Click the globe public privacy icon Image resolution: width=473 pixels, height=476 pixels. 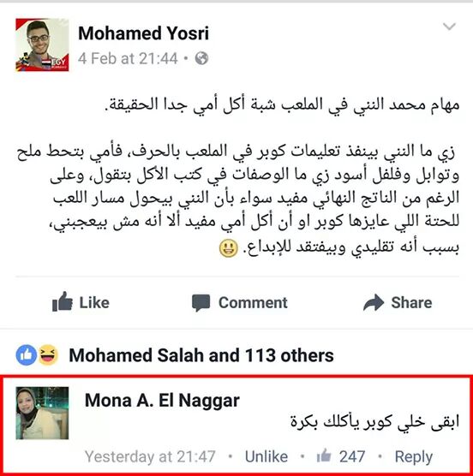tap(201, 58)
